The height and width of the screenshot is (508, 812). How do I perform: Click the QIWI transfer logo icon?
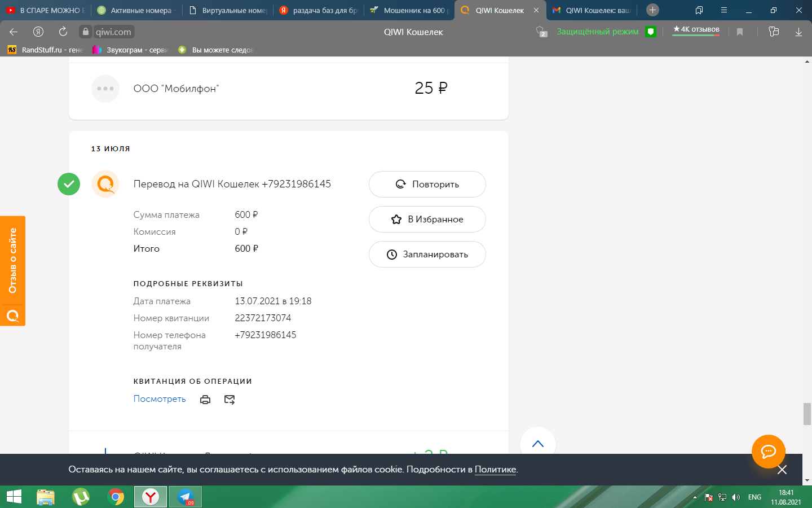[x=105, y=184]
